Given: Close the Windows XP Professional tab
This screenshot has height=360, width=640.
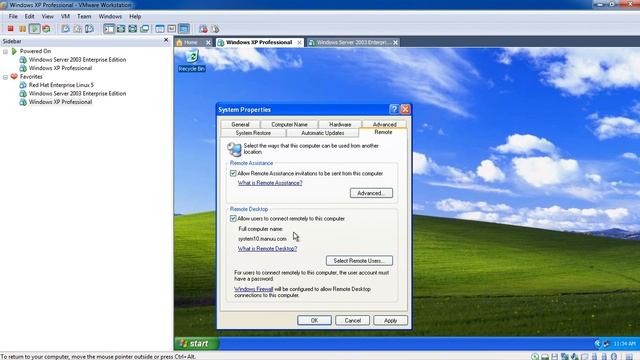Looking at the screenshot, I should tap(299, 42).
